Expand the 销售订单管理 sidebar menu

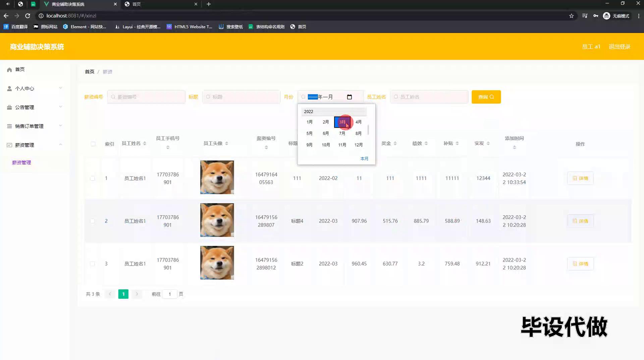[x=34, y=126]
